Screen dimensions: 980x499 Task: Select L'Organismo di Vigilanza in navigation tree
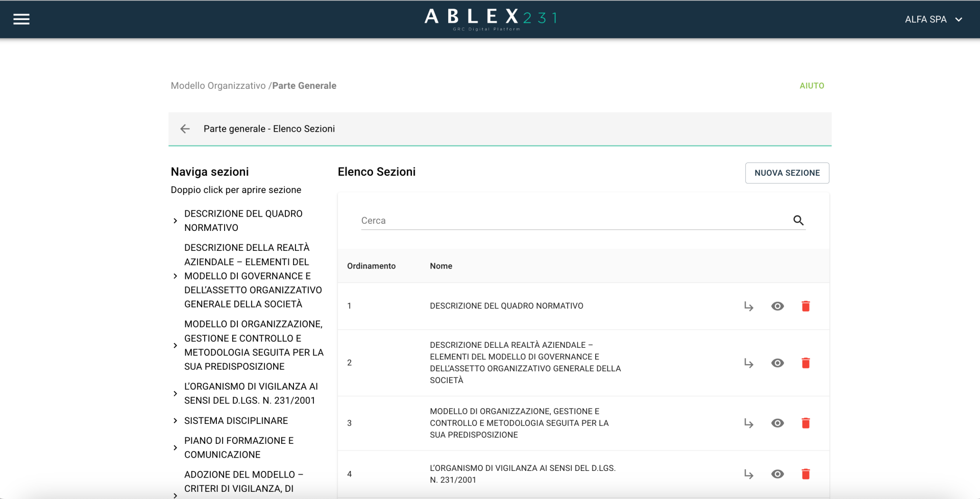coord(251,393)
